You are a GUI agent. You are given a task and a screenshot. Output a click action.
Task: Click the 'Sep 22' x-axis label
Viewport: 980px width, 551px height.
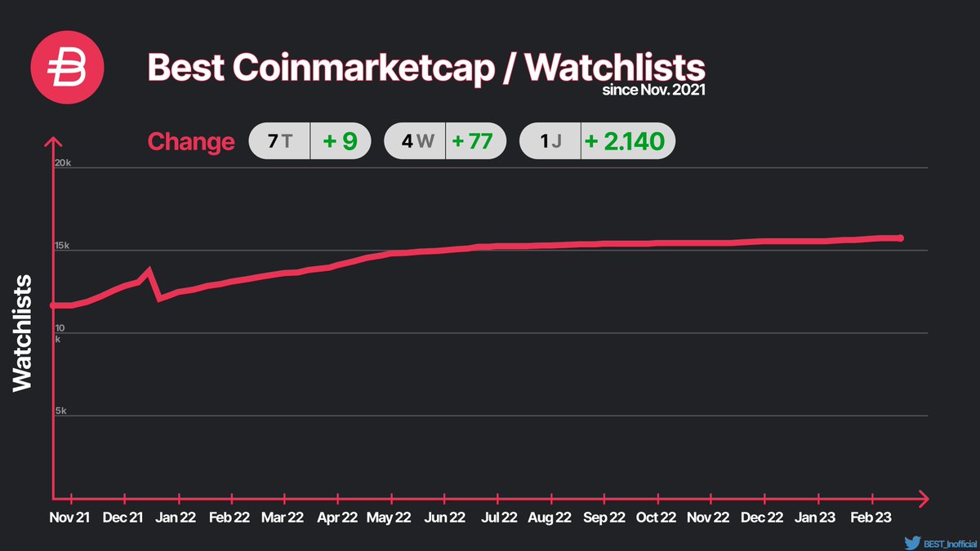coord(605,517)
